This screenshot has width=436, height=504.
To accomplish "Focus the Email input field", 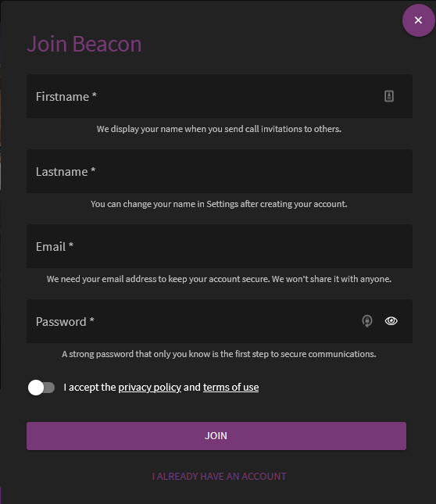I will (220, 246).
